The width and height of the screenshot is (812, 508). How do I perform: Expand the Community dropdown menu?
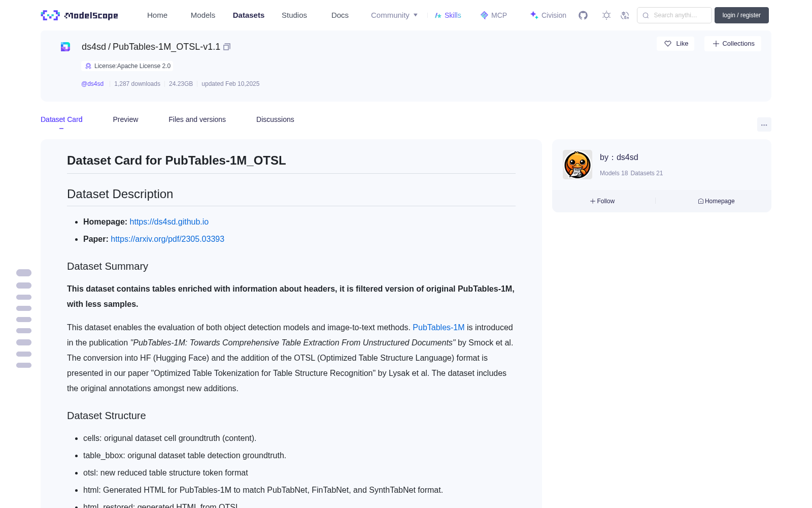pos(394,15)
